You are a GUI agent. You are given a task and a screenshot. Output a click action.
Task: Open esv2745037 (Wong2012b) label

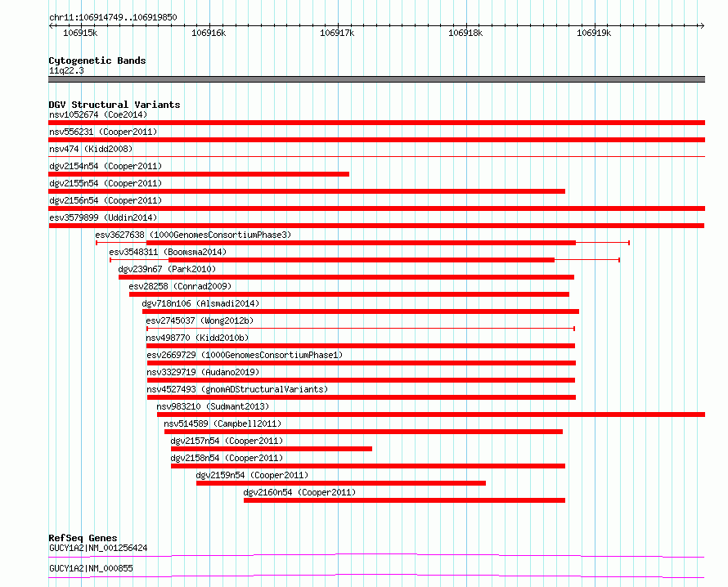tap(200, 320)
